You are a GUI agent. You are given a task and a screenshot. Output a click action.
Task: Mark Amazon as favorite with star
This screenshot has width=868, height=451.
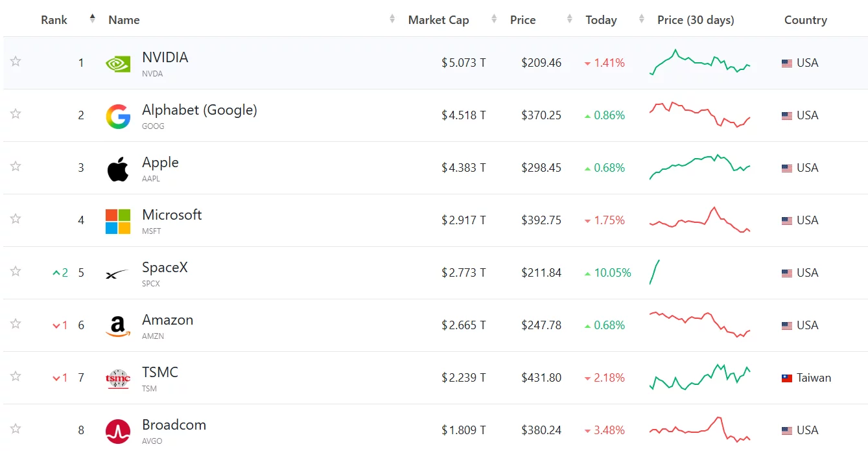click(16, 324)
